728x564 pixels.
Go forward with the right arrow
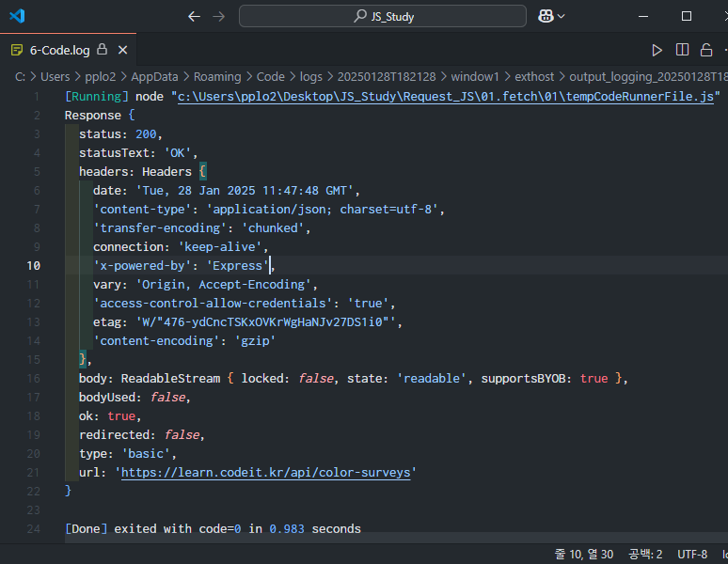[x=218, y=17]
